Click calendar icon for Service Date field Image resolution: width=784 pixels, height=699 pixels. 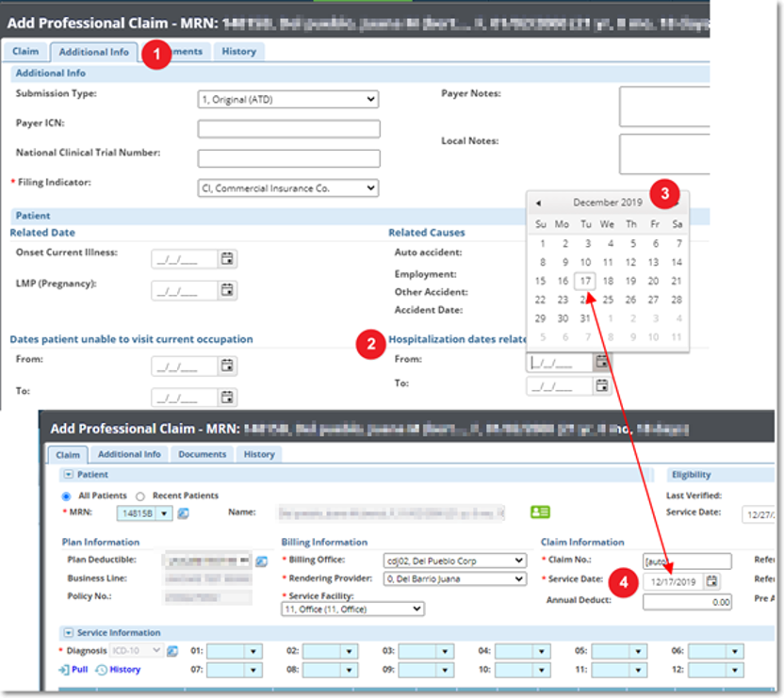[x=711, y=581]
